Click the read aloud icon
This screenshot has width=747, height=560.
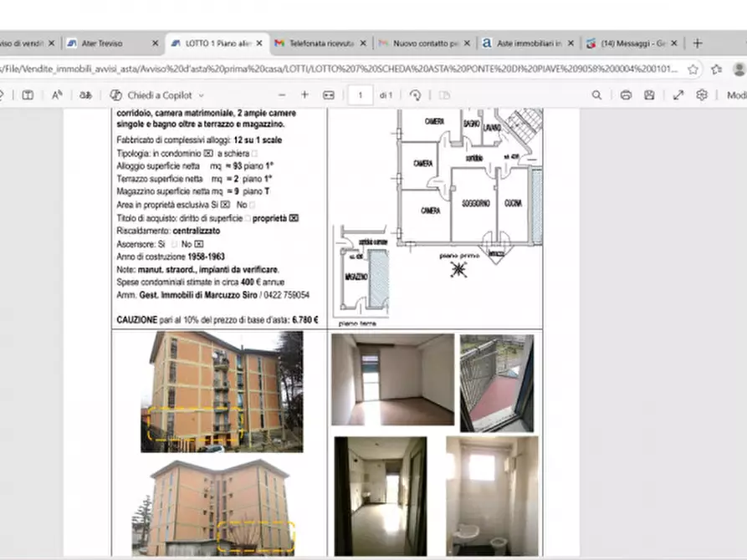click(x=57, y=95)
